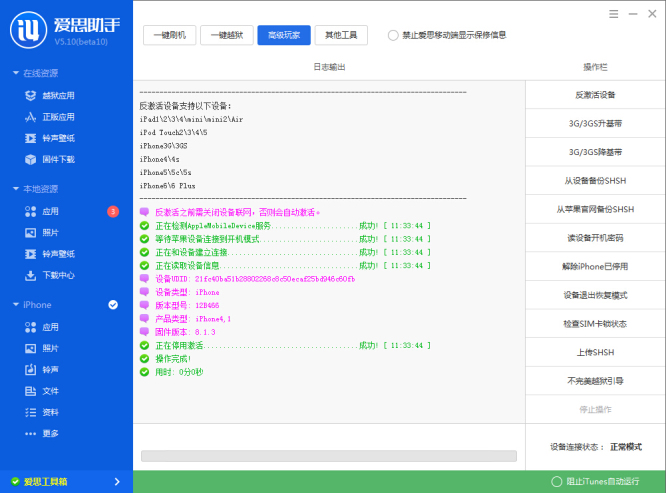This screenshot has width=666, height=493.
Task: Click 固件下载 firmware download icon
Action: [30, 159]
